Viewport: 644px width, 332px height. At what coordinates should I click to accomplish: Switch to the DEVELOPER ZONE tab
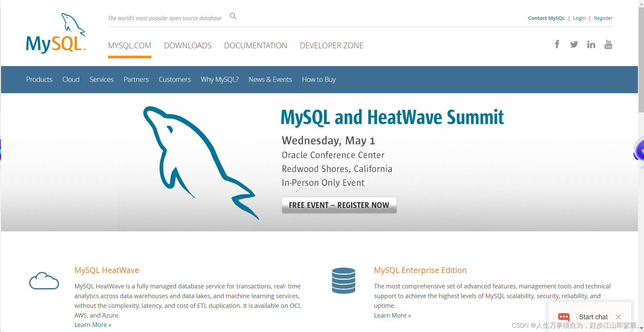click(x=331, y=46)
